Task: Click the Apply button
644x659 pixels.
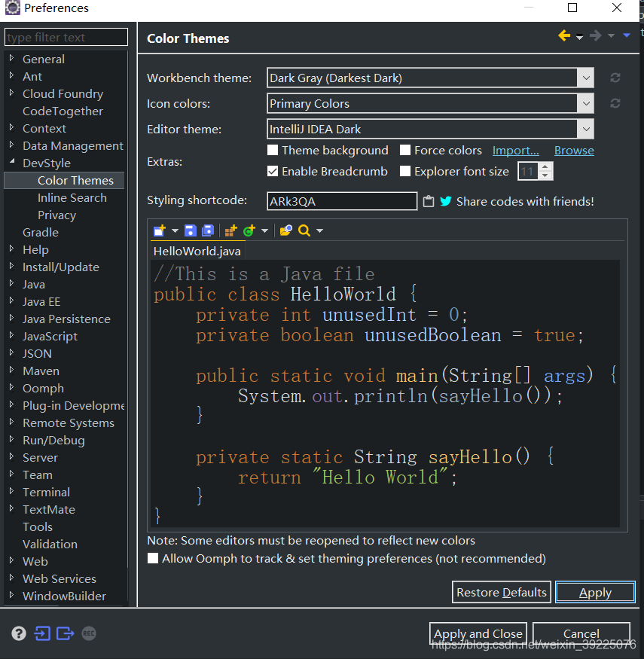Action: (595, 592)
